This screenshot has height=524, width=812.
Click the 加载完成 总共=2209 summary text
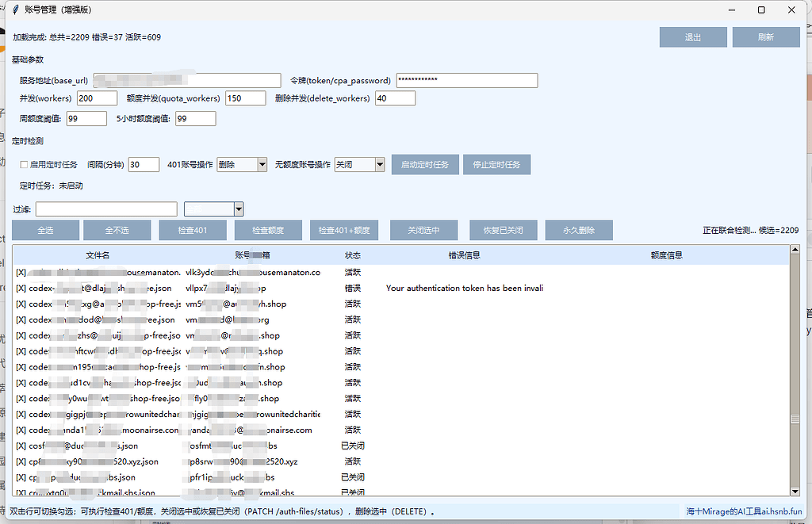click(x=87, y=37)
